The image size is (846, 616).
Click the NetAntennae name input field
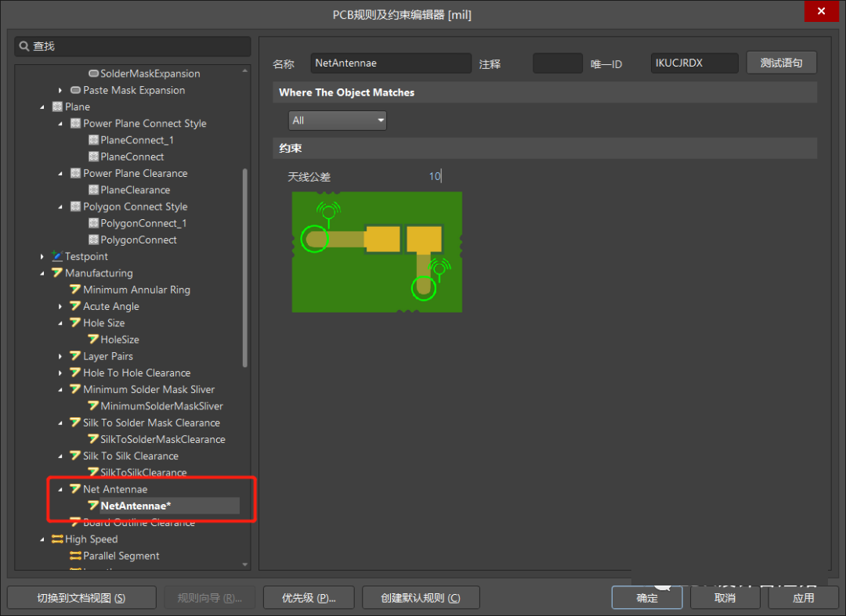tap(390, 63)
